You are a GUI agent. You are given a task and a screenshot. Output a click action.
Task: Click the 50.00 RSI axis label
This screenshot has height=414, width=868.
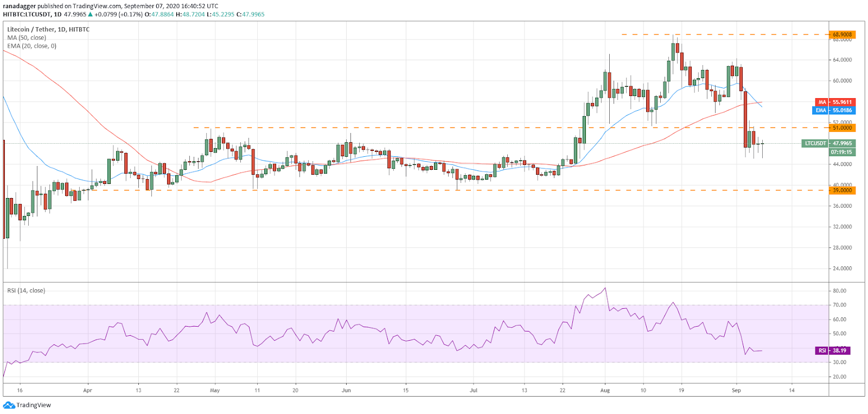pyautogui.click(x=840, y=334)
